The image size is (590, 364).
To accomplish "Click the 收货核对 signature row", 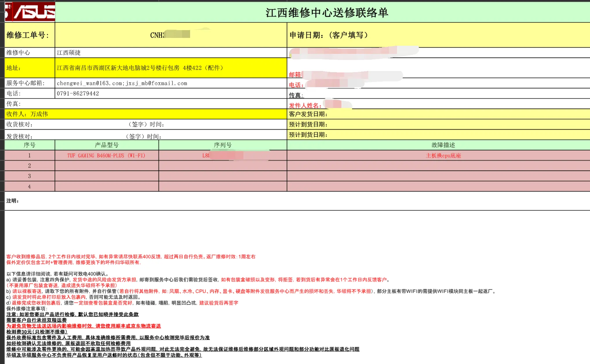I will (146, 125).
